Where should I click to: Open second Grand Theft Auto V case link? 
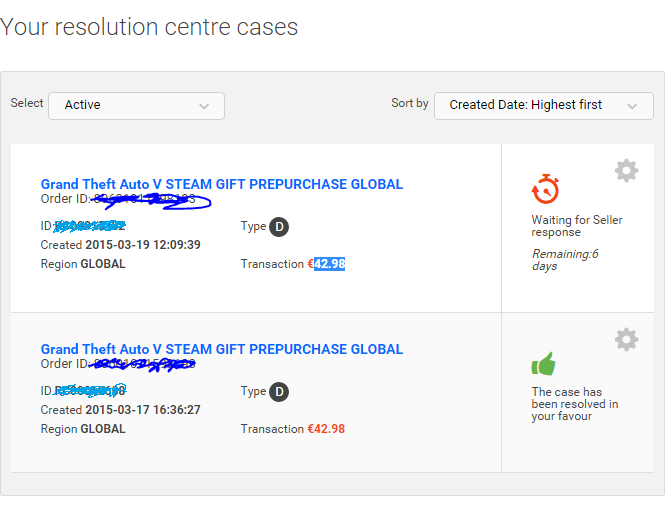tap(222, 349)
